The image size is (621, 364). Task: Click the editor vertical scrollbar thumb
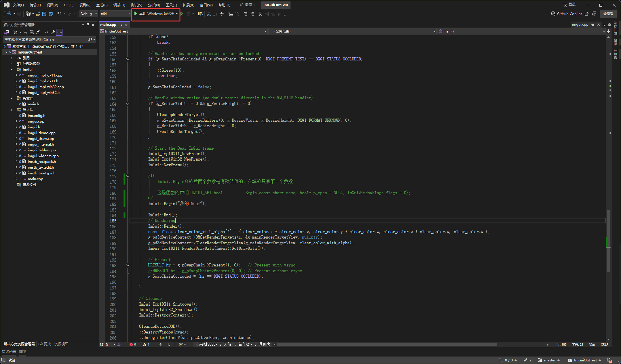tap(608, 241)
